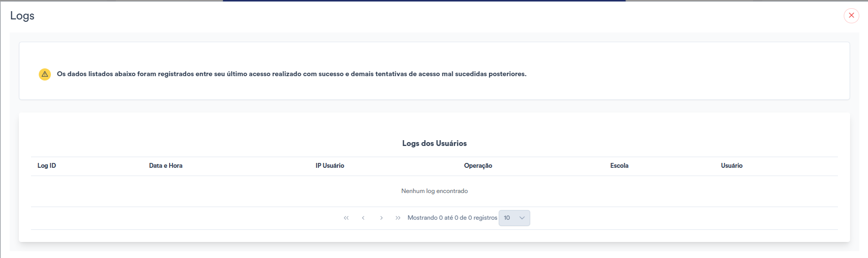The image size is (868, 258).
Task: Expand the rows-per-page chevron arrow
Action: 522,218
